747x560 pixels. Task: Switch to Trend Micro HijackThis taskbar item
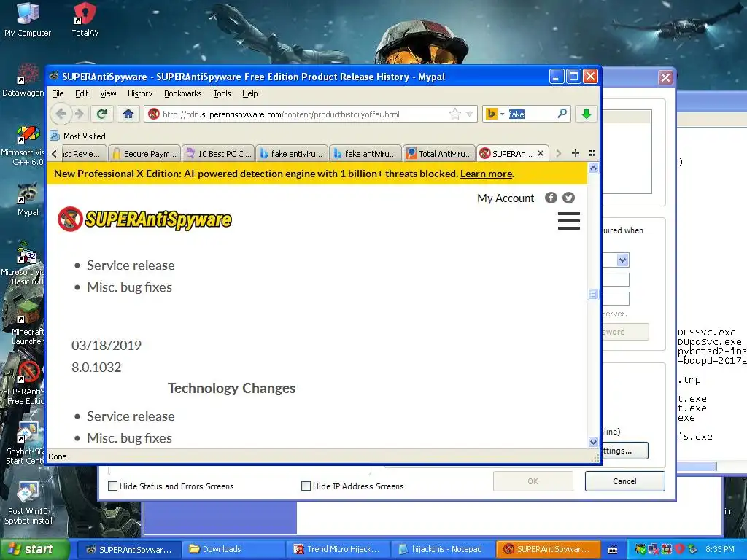(x=338, y=550)
